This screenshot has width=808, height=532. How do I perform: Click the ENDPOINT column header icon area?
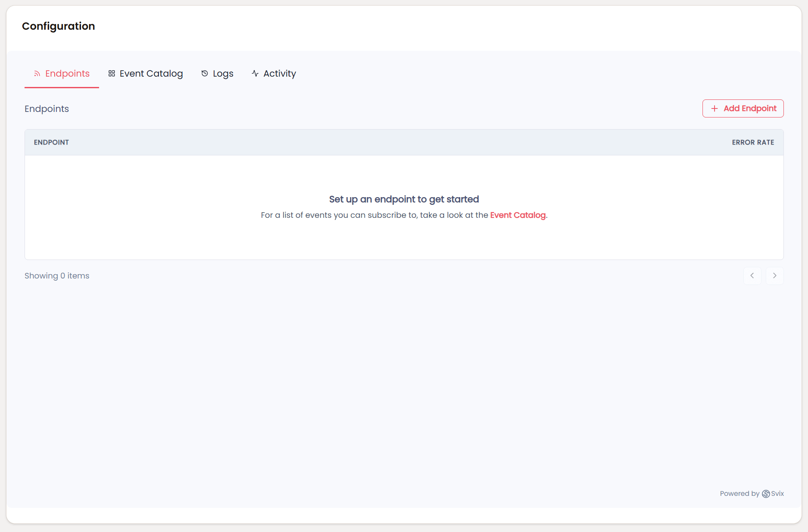tap(51, 142)
